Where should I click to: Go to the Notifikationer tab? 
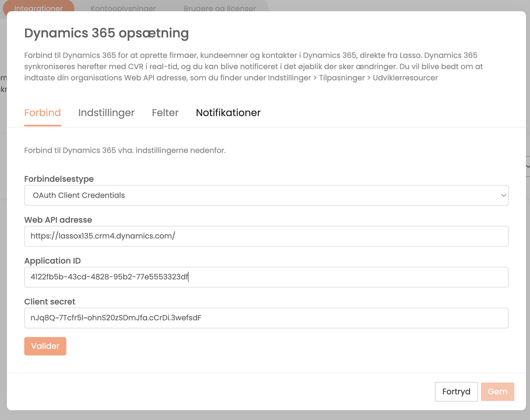click(228, 113)
